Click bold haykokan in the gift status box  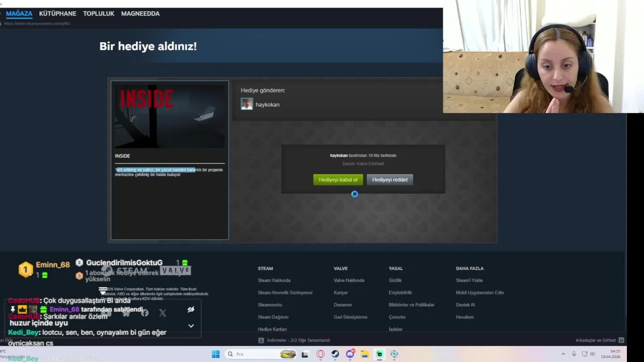click(339, 155)
